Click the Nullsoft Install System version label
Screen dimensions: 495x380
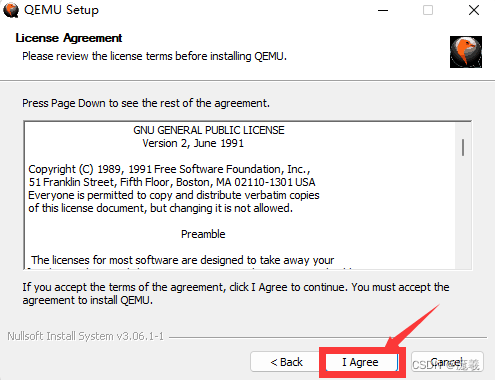click(85, 336)
